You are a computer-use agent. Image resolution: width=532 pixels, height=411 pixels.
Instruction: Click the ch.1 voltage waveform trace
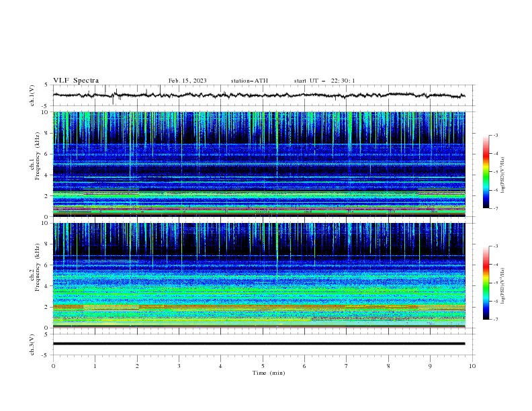(x=259, y=95)
